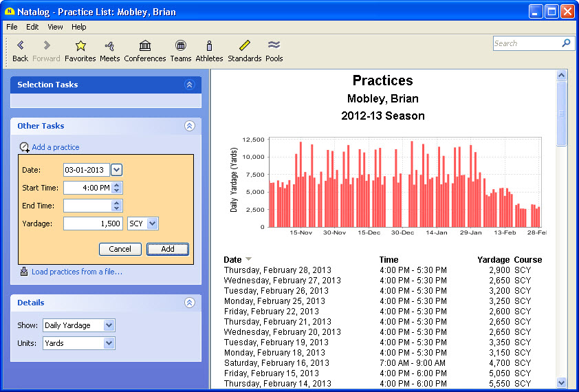The height and width of the screenshot is (392, 579).
Task: Open the Pools toolbar icon
Action: click(x=274, y=46)
